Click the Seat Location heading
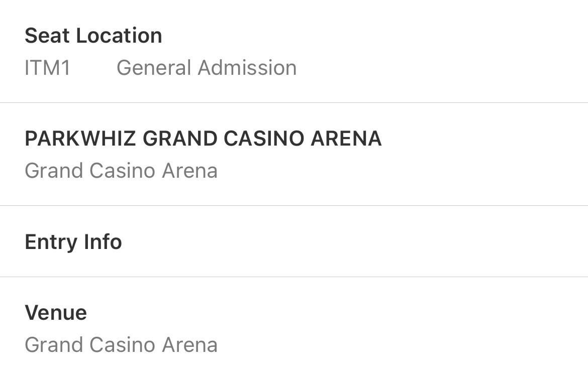588x374 pixels. pyautogui.click(x=93, y=36)
